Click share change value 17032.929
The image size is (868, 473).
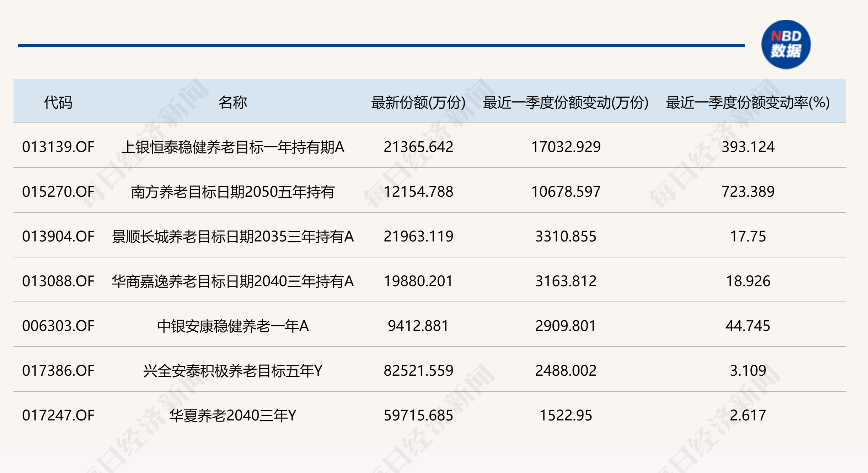566,147
